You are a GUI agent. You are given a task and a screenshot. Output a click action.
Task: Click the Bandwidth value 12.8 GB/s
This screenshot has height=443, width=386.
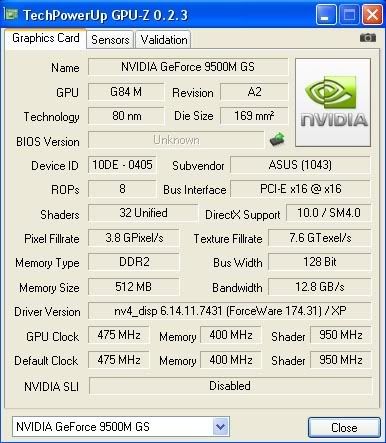[x=320, y=287]
